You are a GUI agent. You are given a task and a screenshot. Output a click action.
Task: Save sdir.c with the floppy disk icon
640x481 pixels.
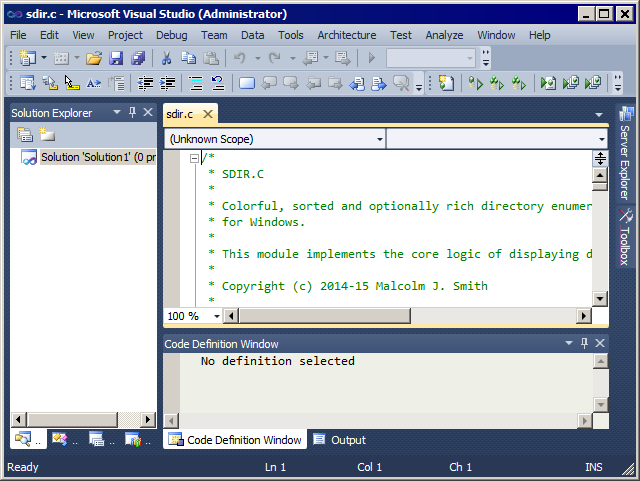(x=116, y=58)
